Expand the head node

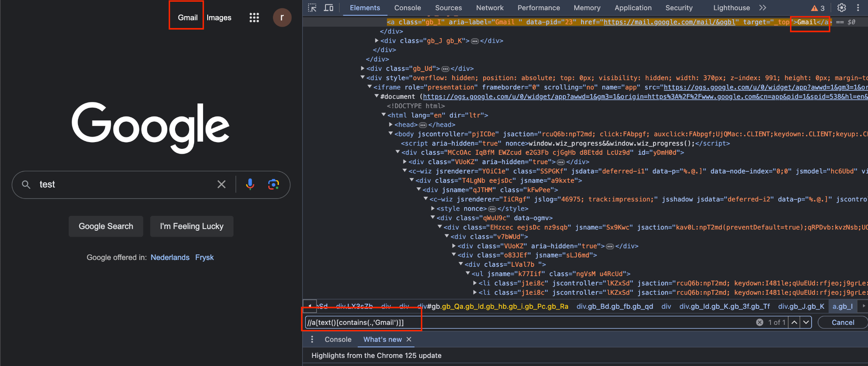tap(390, 125)
